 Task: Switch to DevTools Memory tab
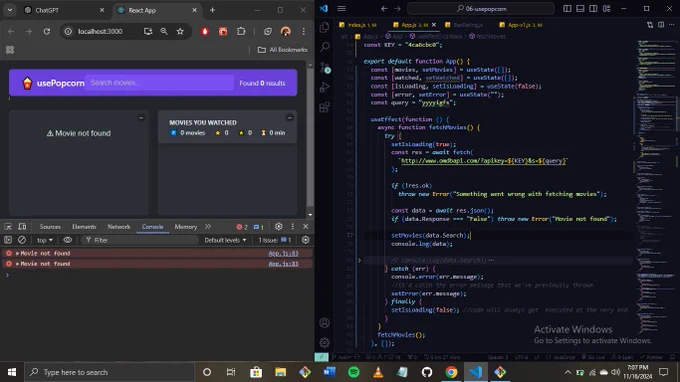click(186, 227)
